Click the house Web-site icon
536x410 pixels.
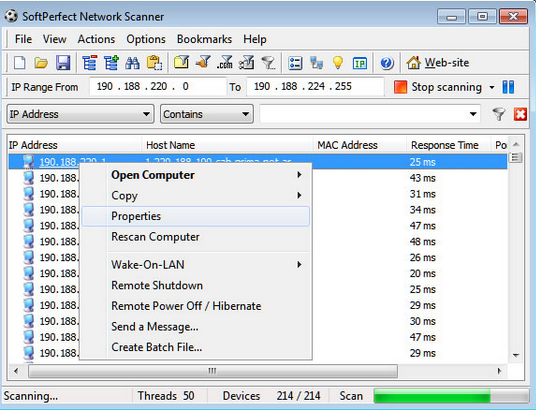point(414,63)
